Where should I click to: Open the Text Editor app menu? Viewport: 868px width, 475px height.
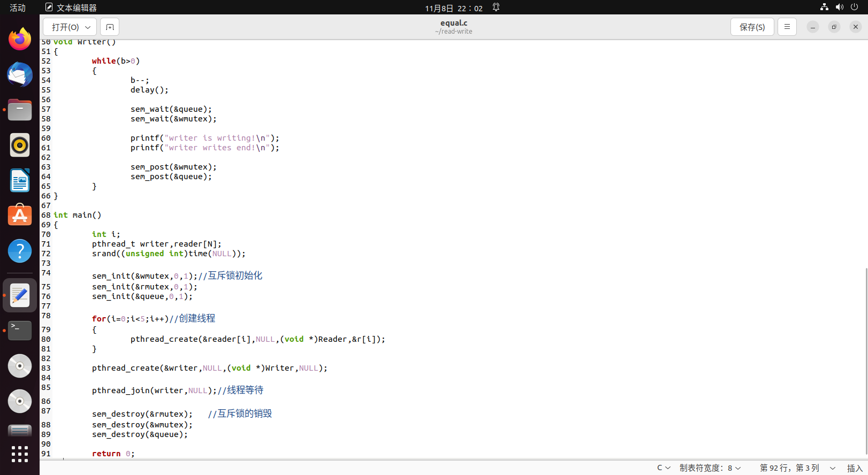tap(71, 7)
